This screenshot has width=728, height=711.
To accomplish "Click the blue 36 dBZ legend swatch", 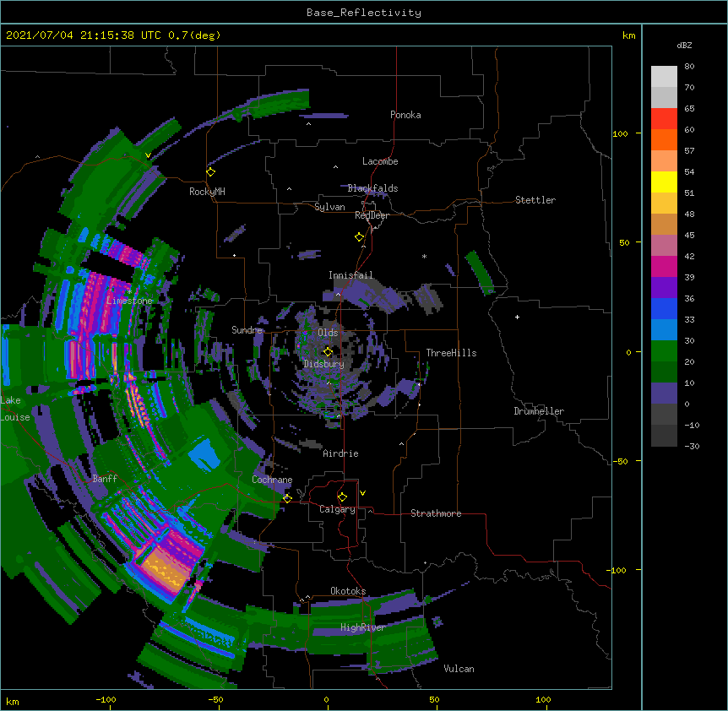I will coord(664,308).
